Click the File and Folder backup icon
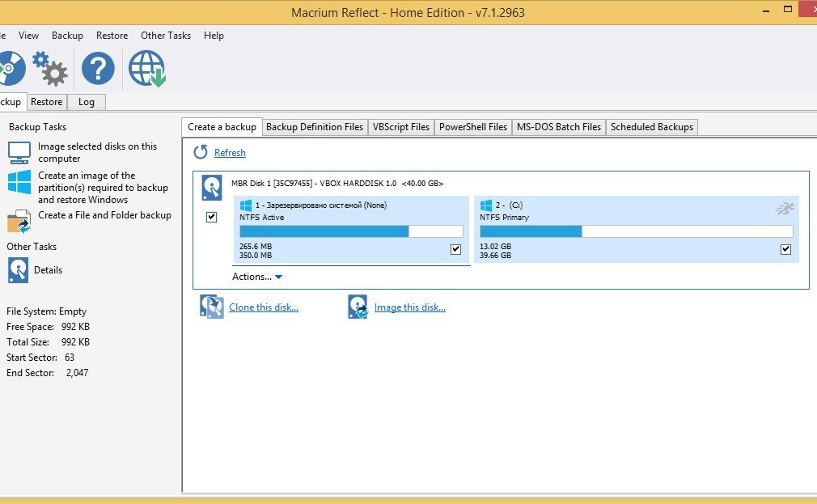Screen dimensions: 817x504 [x=19, y=221]
